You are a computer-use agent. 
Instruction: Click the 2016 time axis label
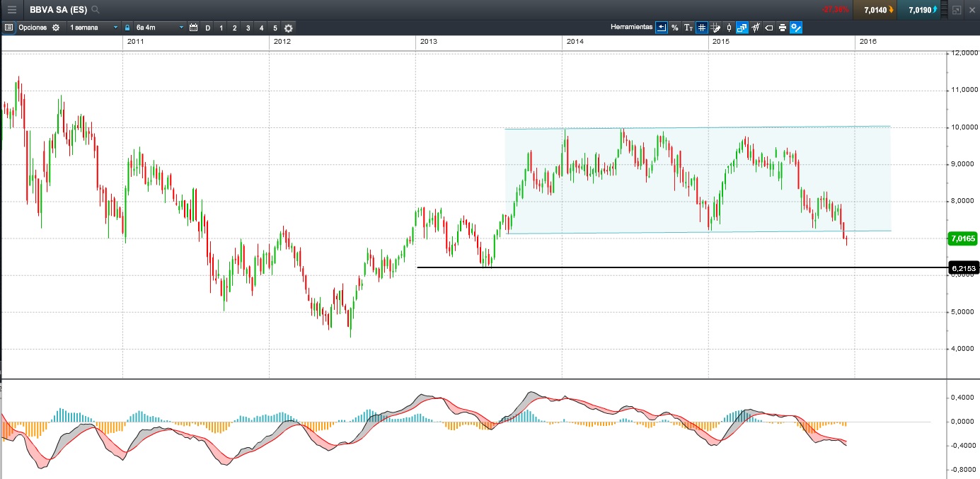point(867,42)
